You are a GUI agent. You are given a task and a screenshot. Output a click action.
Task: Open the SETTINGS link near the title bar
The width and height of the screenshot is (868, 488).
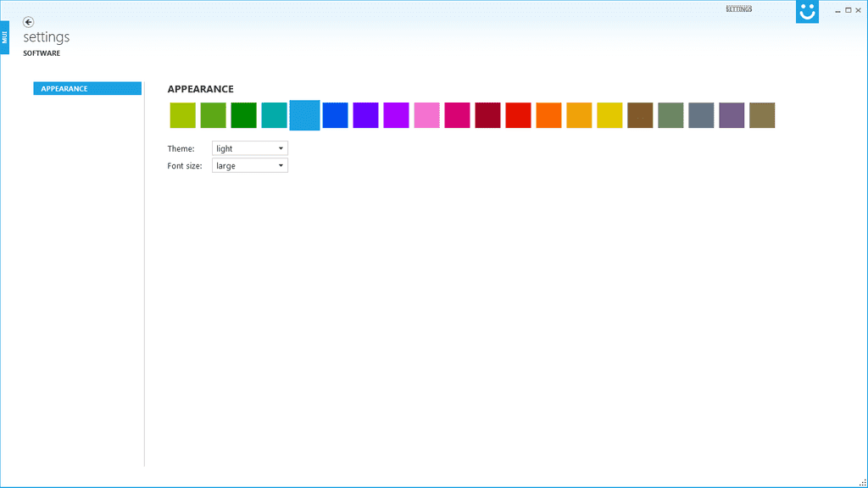[x=740, y=9]
